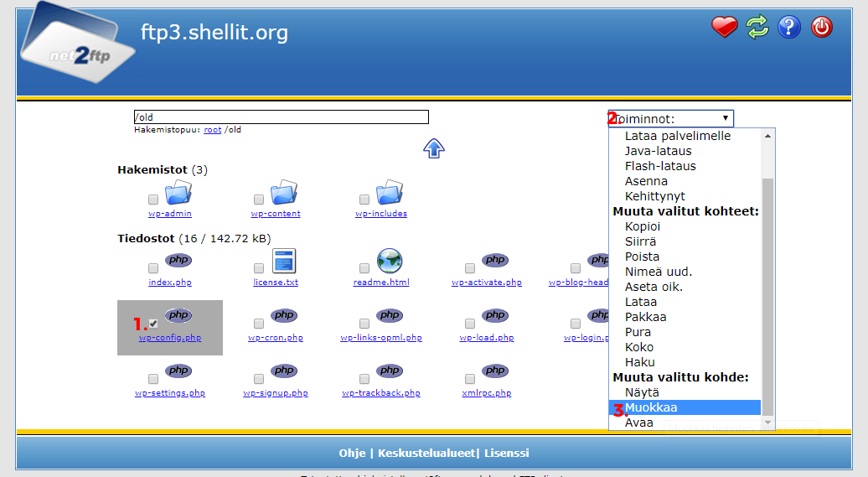Open the wp-includes folder icon
Screen dimensions: 868x477
[389, 192]
